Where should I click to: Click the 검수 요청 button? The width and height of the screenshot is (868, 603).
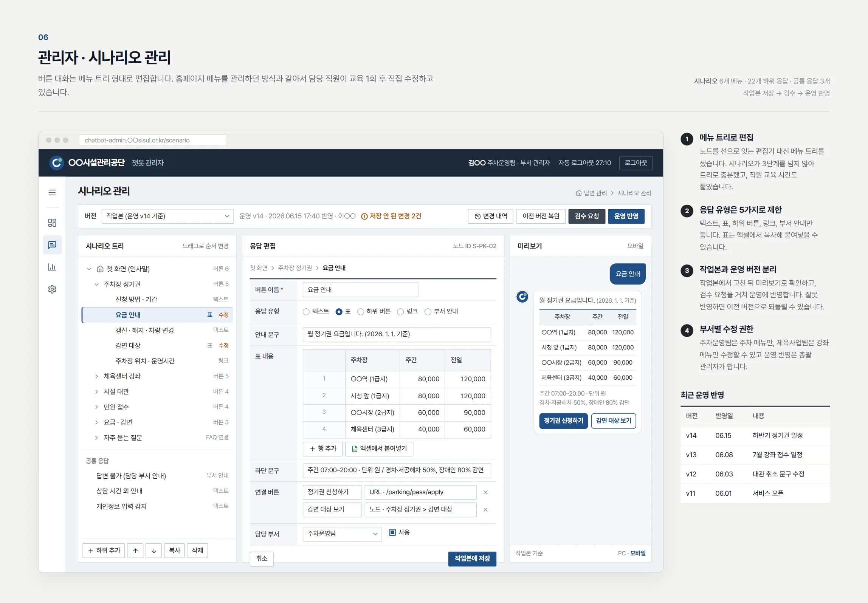pos(587,216)
